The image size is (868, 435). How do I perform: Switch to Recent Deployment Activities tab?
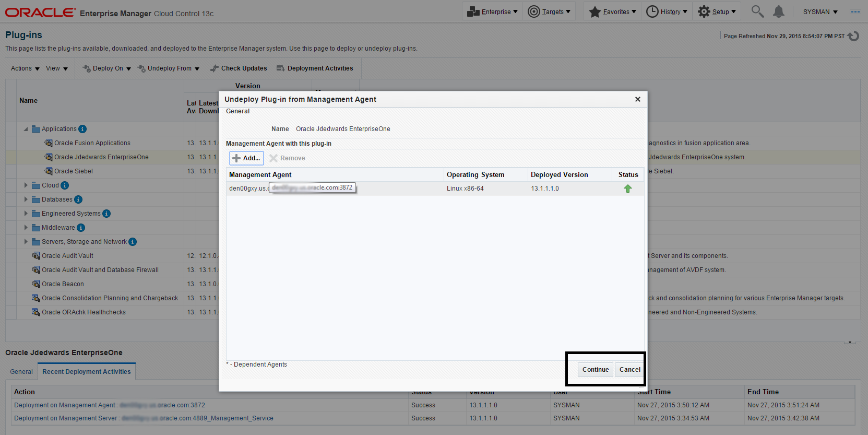(87, 371)
